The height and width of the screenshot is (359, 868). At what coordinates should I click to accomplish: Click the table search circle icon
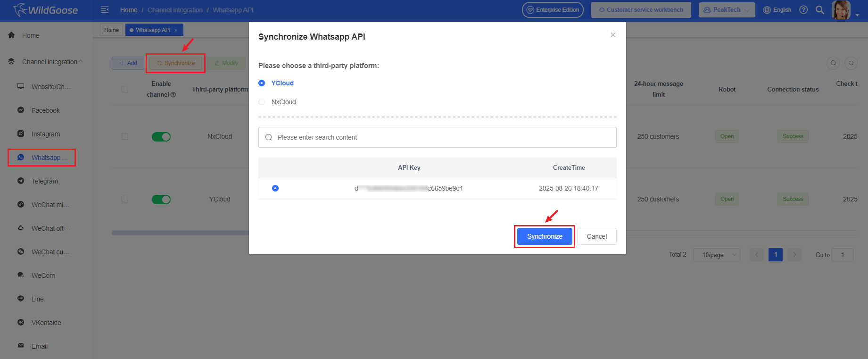tap(833, 63)
